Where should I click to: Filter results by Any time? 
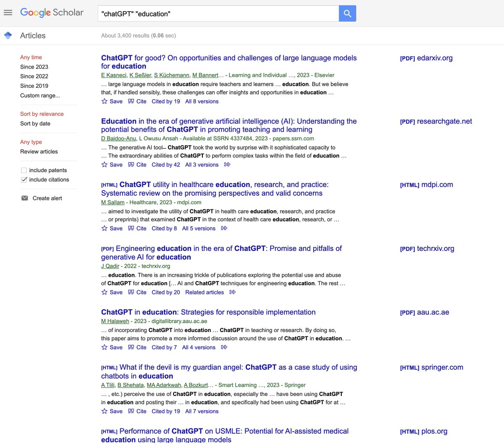[x=31, y=57]
